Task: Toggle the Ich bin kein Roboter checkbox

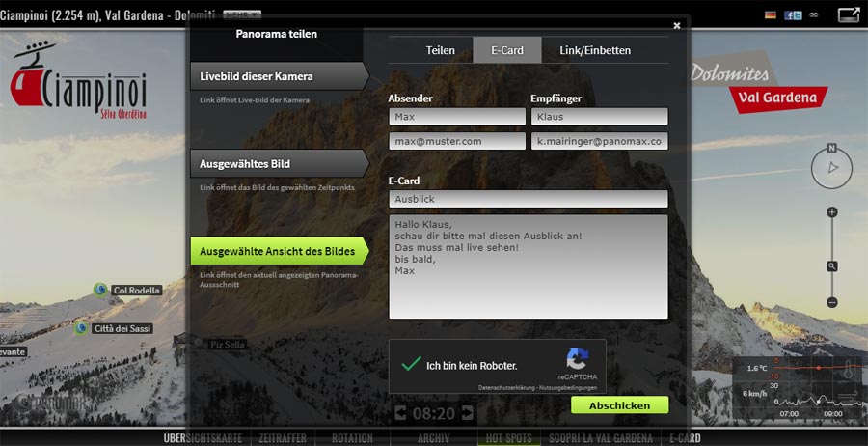Action: pos(411,364)
